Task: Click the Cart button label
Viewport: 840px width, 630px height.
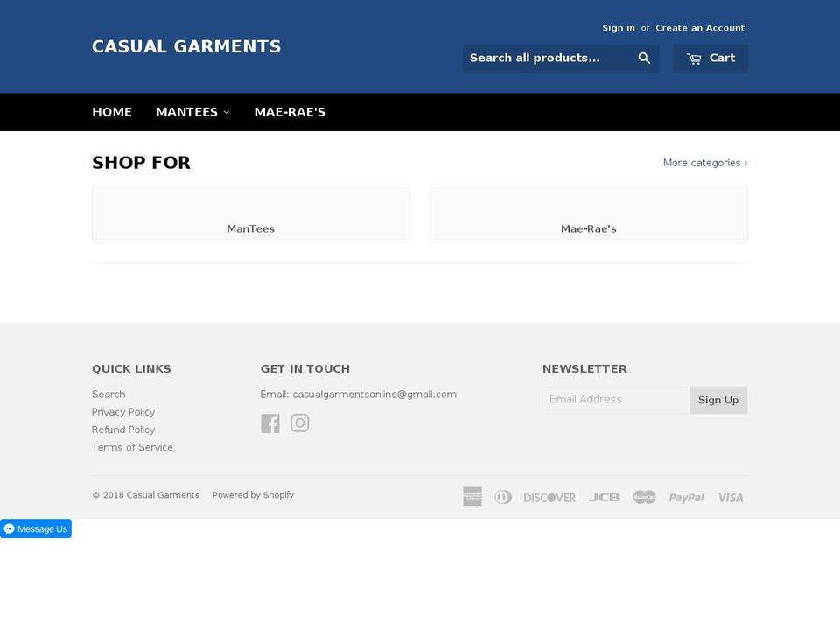Action: click(722, 58)
